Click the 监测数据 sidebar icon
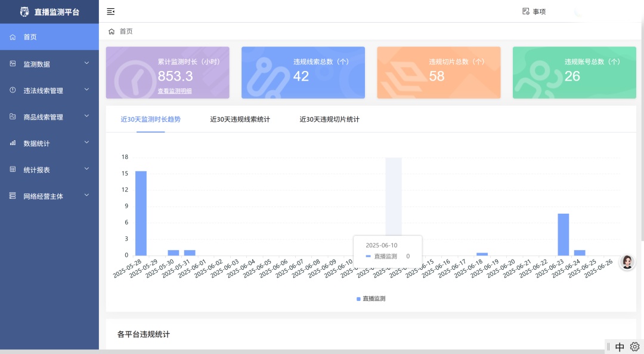This screenshot has height=354, width=644. [x=13, y=64]
